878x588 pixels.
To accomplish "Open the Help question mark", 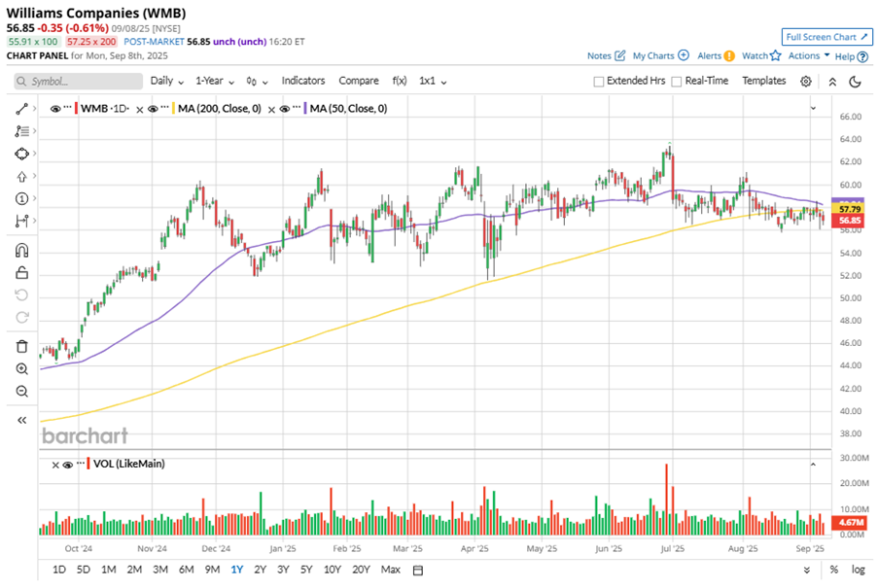I will coord(862,56).
